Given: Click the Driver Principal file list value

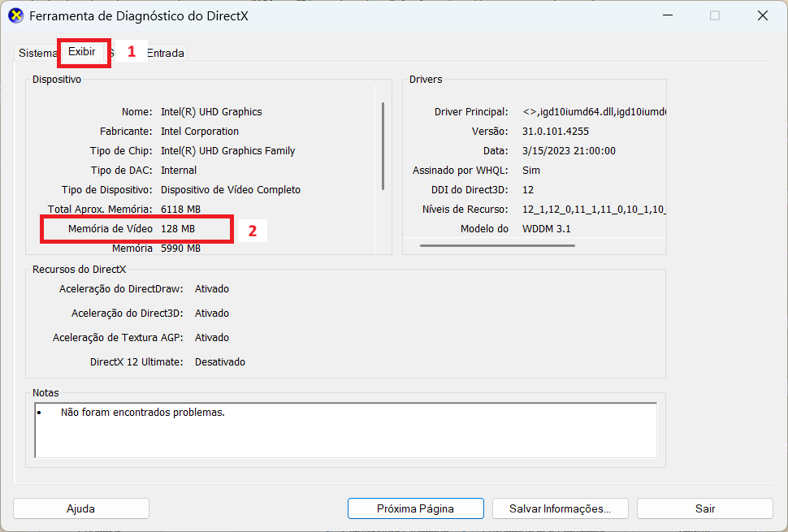Looking at the screenshot, I should click(594, 111).
